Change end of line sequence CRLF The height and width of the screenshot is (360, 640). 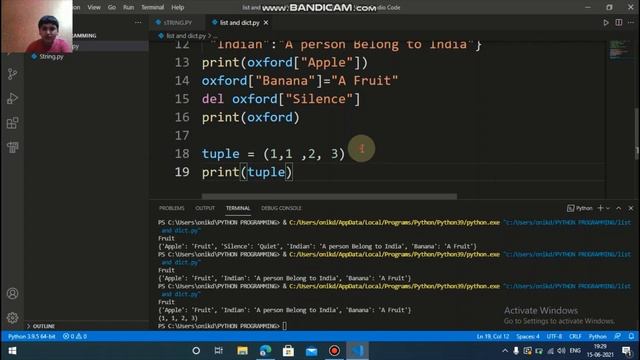(x=575, y=336)
